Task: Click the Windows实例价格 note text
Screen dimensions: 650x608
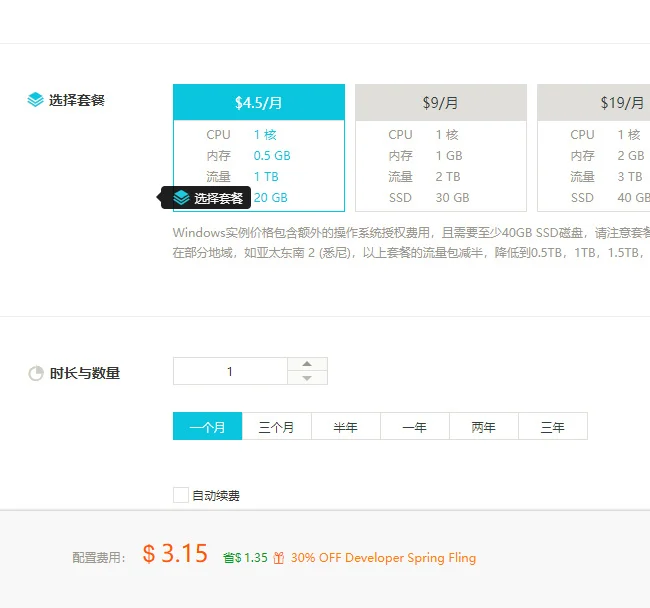Action: pyautogui.click(x=411, y=233)
